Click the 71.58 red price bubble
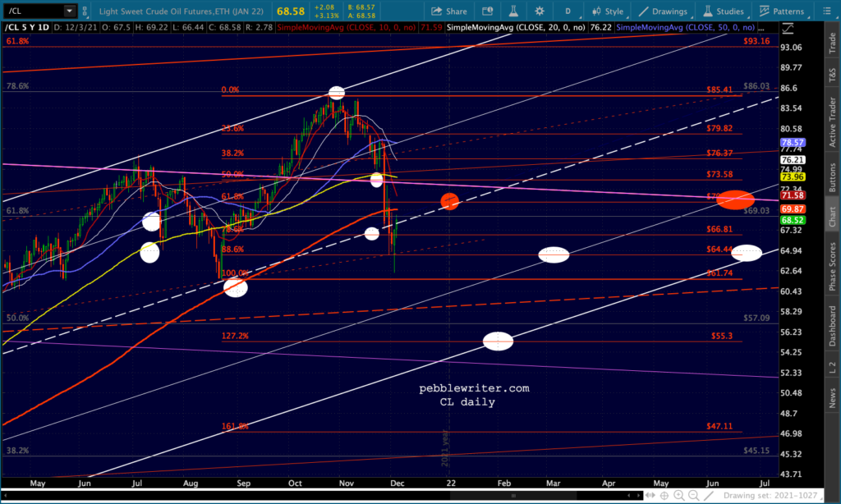 [x=793, y=195]
